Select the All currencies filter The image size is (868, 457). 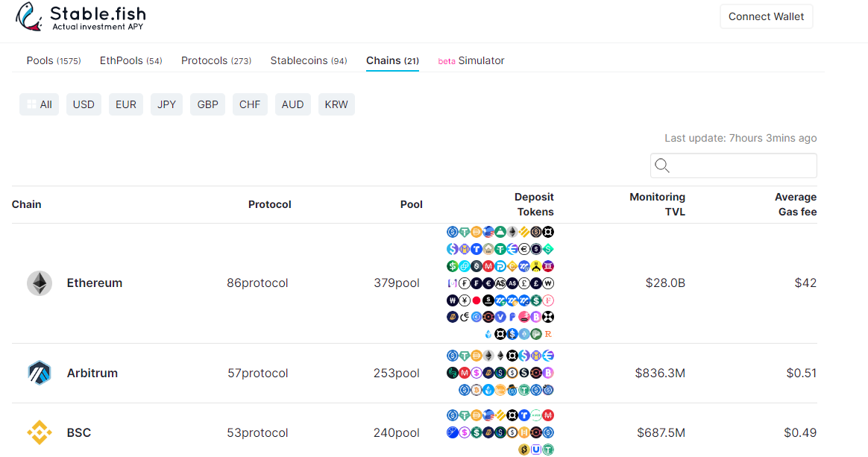[39, 104]
